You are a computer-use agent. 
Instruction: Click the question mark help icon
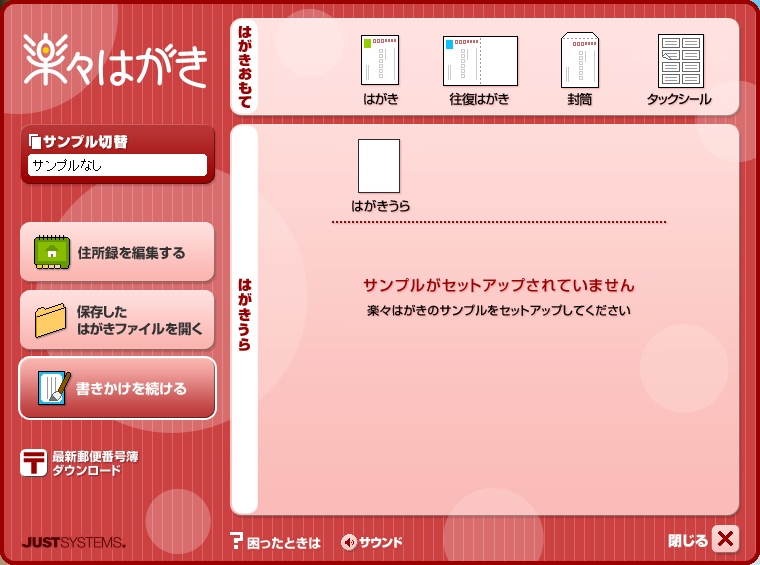click(x=236, y=541)
